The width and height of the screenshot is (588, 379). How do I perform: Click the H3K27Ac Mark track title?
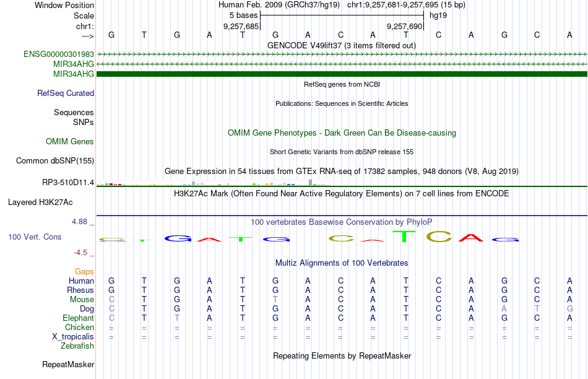click(x=342, y=194)
